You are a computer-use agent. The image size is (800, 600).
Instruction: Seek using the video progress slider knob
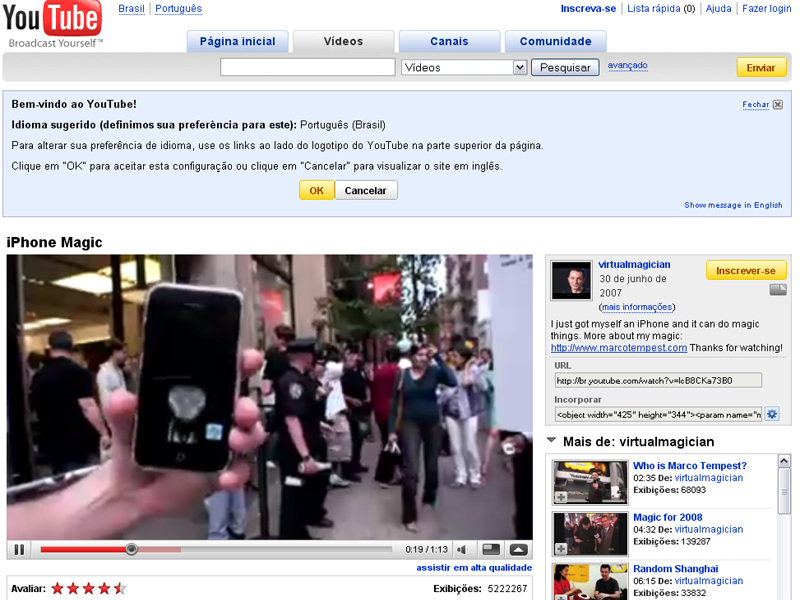click(131, 549)
